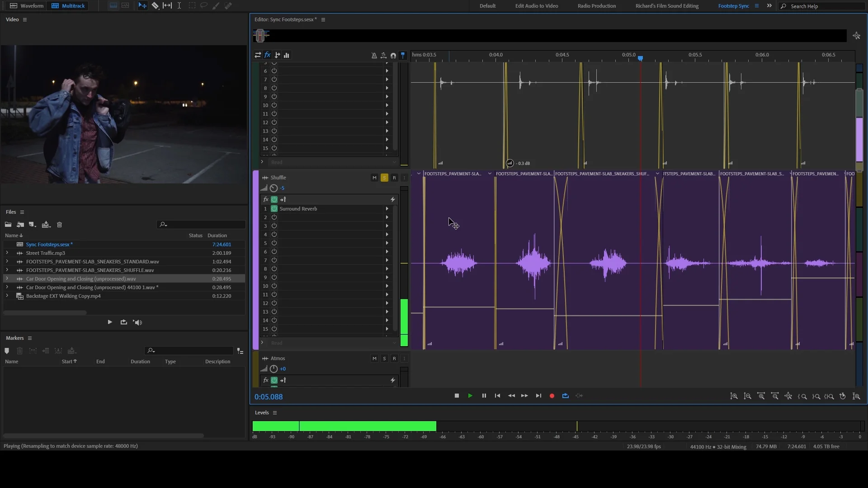Add a cue marker in Markers panel
868x488 pixels.
pos(7,351)
